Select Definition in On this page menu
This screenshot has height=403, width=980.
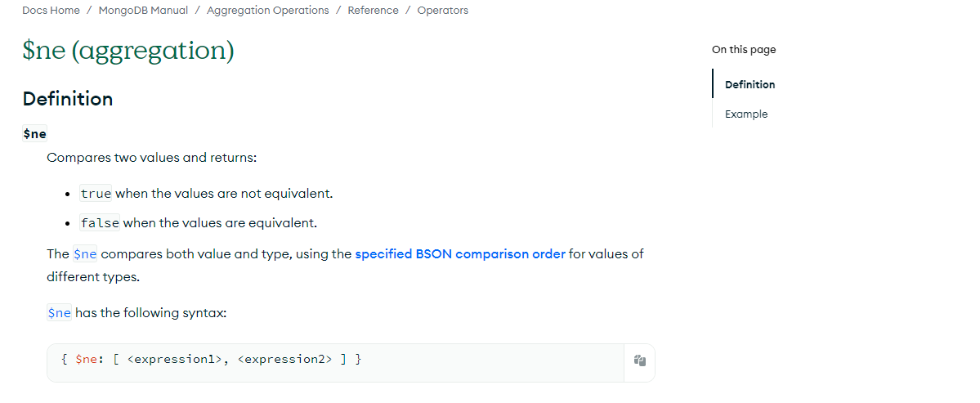750,84
